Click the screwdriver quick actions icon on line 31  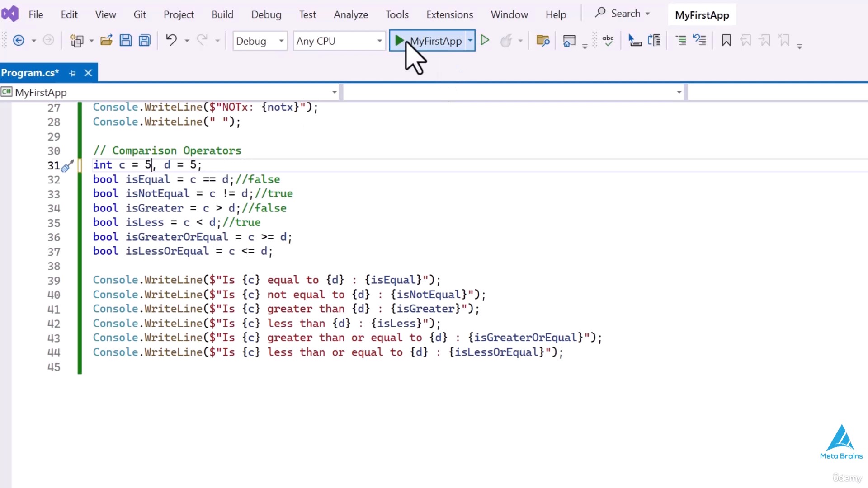click(x=67, y=166)
